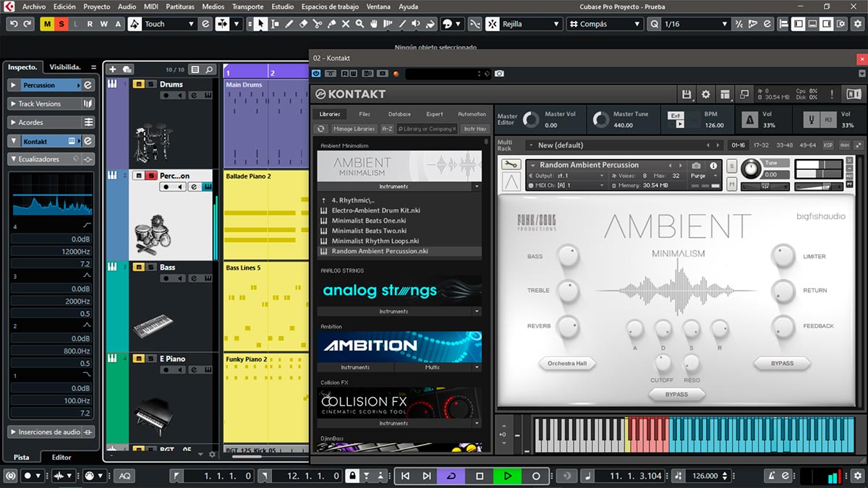Click the instrument info icon
This screenshot has height=488, width=868.
pos(714,165)
